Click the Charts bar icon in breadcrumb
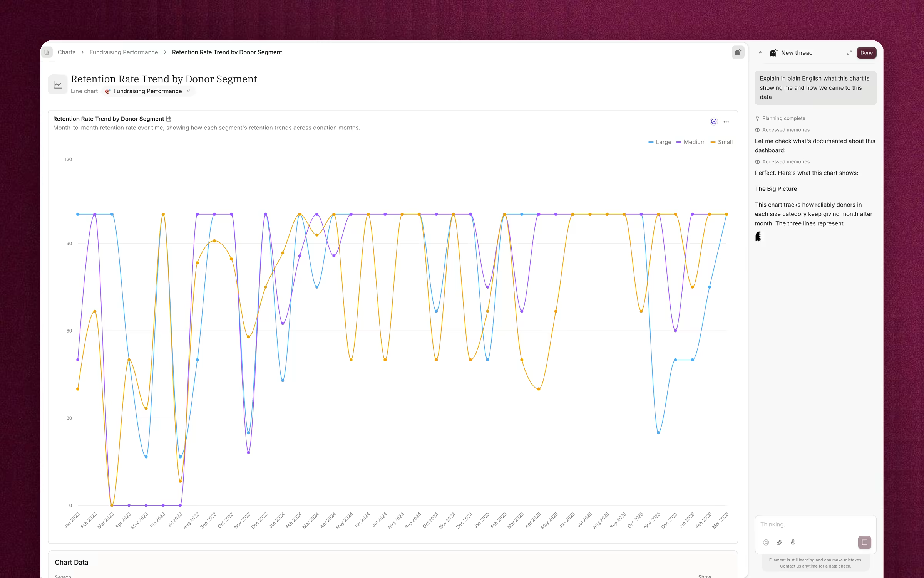The height and width of the screenshot is (578, 924). coord(47,52)
